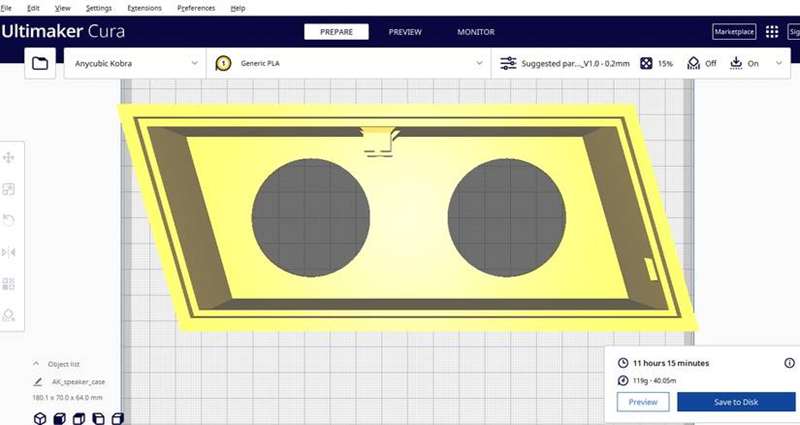The height and width of the screenshot is (425, 800).
Task: Collapse the Object list expander
Action: tap(36, 364)
